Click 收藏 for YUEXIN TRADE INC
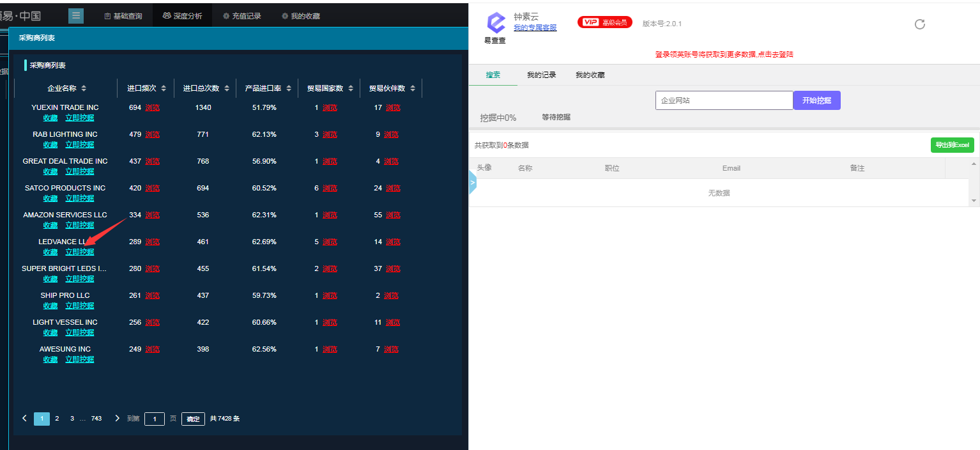 pyautogui.click(x=50, y=118)
